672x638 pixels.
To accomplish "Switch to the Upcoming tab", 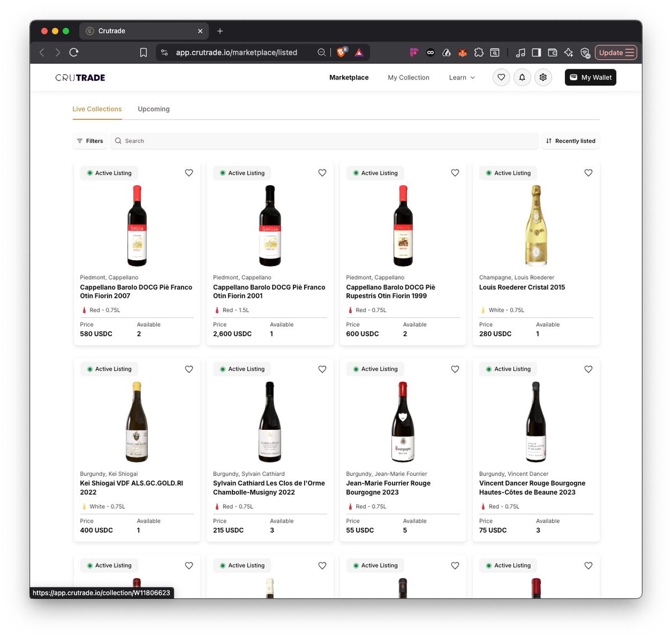I will tap(153, 109).
